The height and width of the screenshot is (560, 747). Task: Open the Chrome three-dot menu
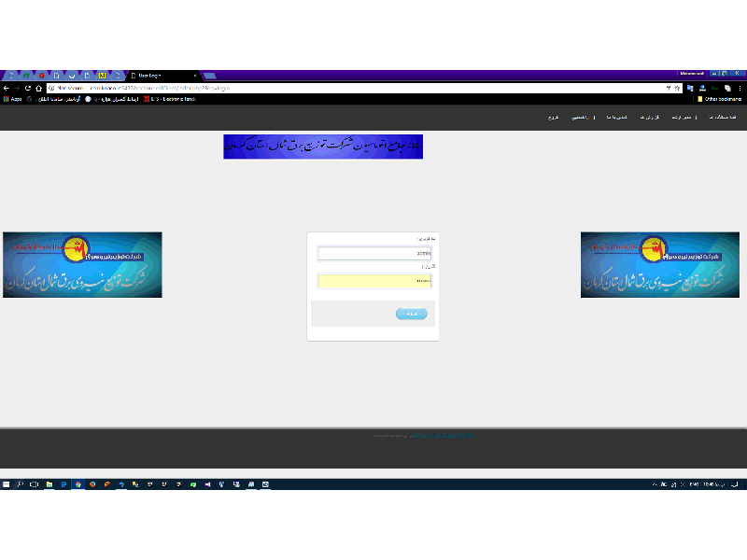[740, 88]
